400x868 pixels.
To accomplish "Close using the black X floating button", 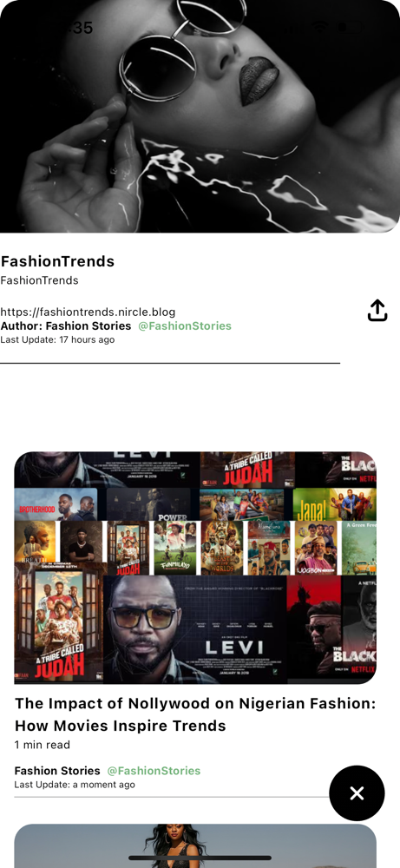I will tap(357, 793).
